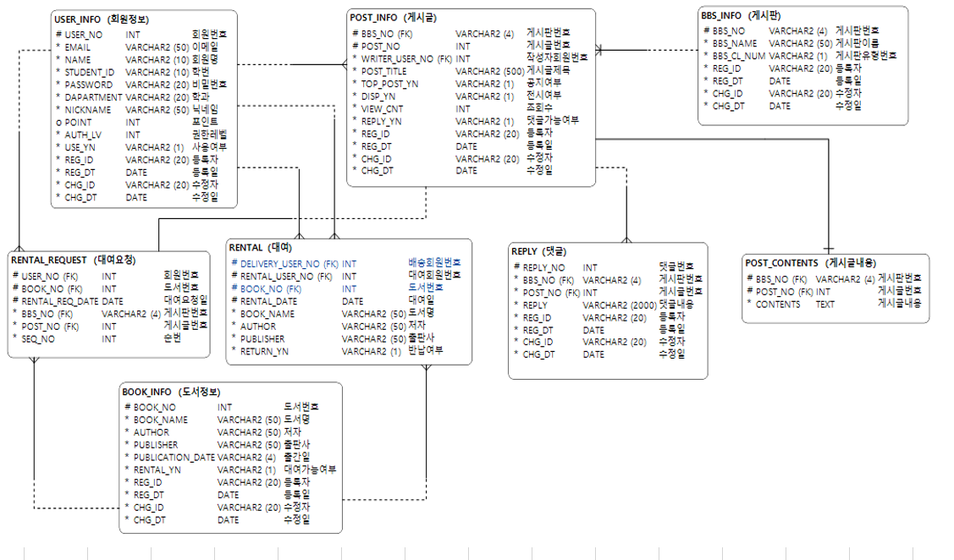The width and height of the screenshot is (954, 560).
Task: Click the NICKNAME column in USER_INFO
Action: click(x=88, y=110)
